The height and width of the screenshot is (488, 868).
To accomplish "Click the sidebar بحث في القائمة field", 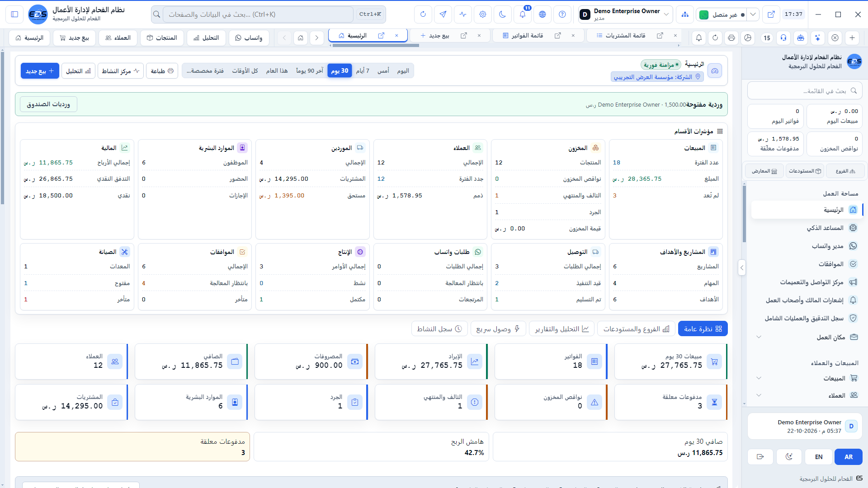I will (x=805, y=91).
